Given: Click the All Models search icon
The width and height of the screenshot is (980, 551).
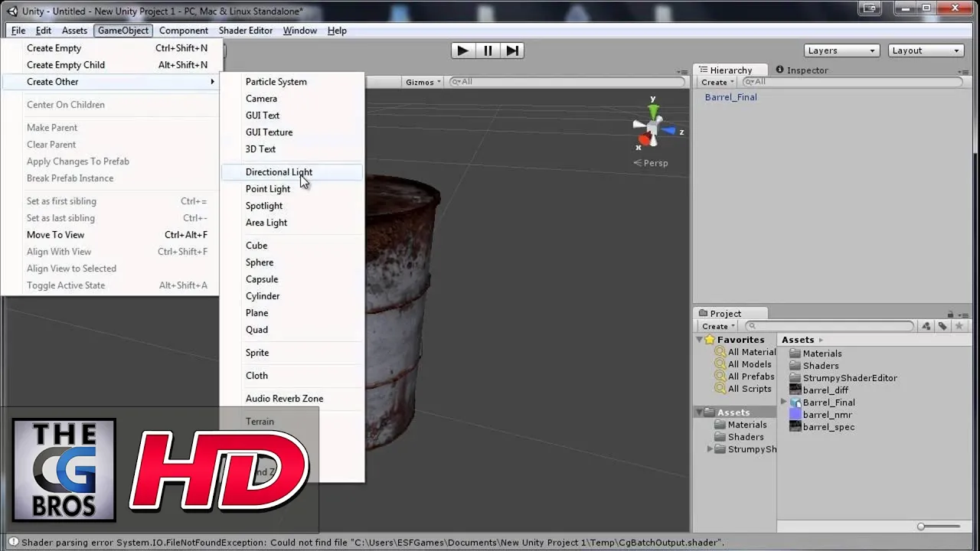Looking at the screenshot, I should (720, 364).
